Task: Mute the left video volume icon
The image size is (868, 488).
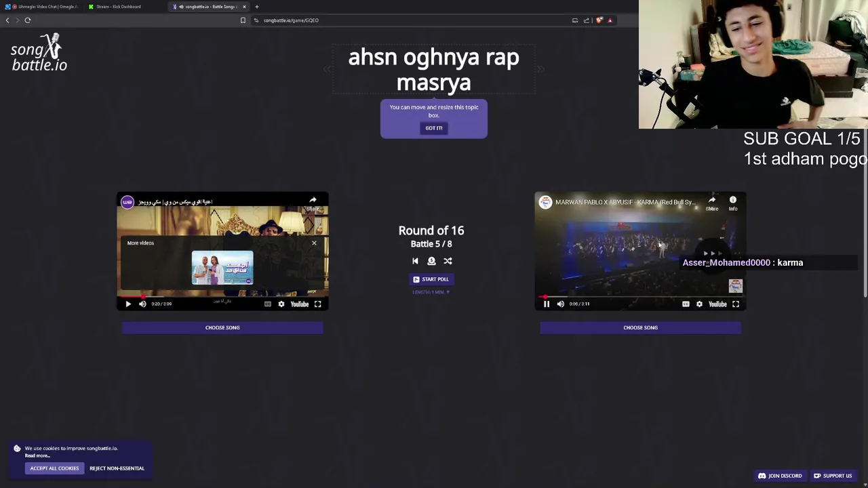Action: (x=142, y=304)
